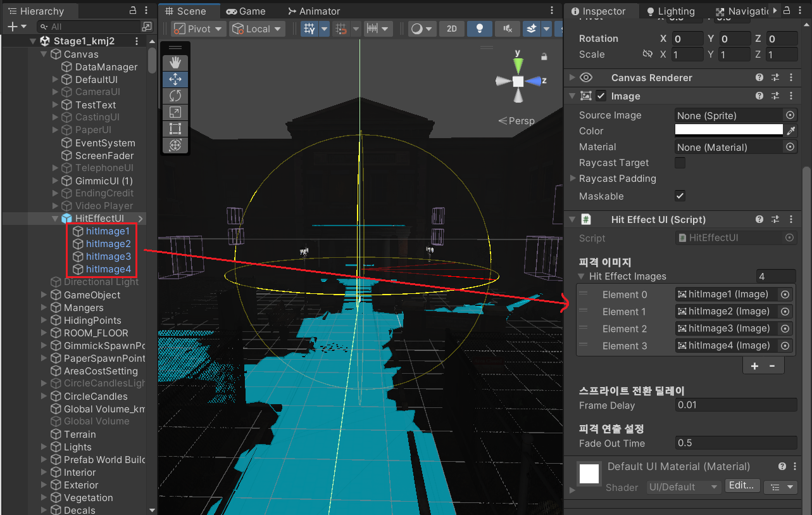
Task: Expand the DefaultUI object
Action: [x=55, y=80]
